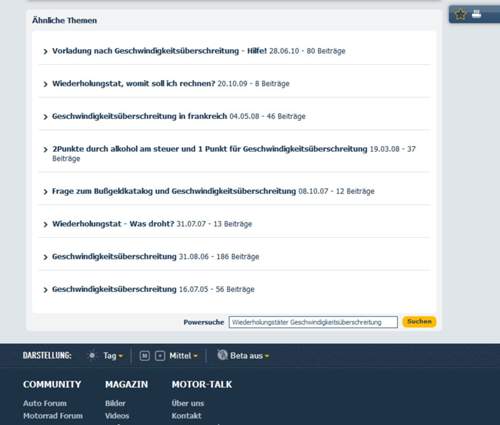Screen dimensions: 500x425
Task: Open thread Frage zum Bußgeldkatalog und Geschwindigkeitsüberschreitung
Action: tap(174, 191)
